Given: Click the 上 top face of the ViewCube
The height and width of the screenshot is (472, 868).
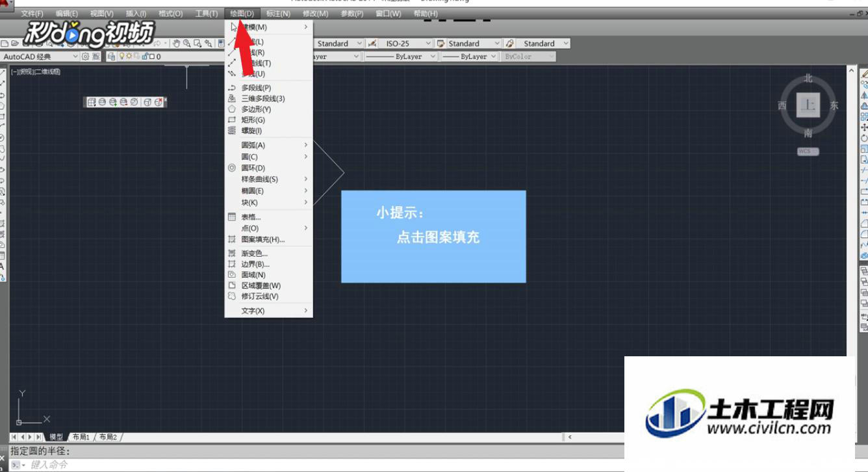Looking at the screenshot, I should (x=808, y=105).
